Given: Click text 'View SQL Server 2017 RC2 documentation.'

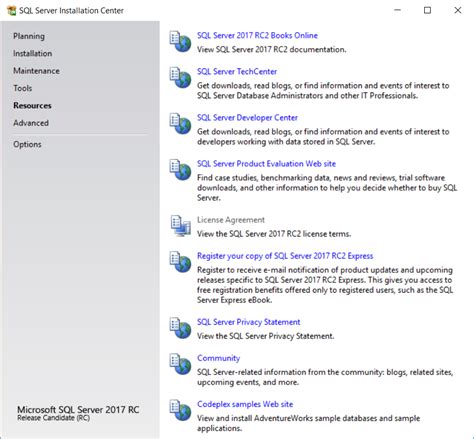Looking at the screenshot, I should pyautogui.click(x=271, y=49).
